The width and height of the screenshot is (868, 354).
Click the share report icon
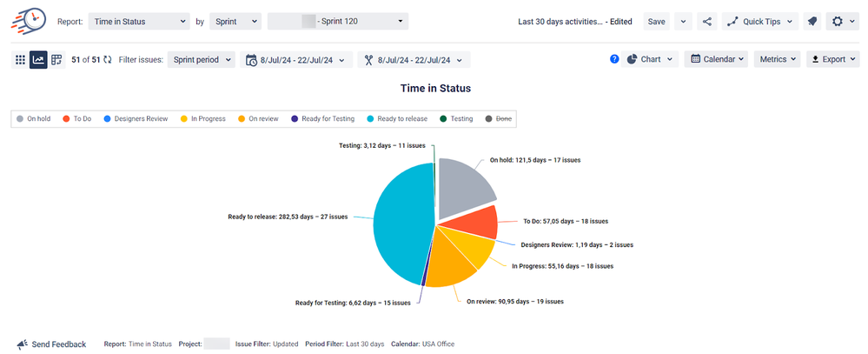pyautogui.click(x=706, y=22)
